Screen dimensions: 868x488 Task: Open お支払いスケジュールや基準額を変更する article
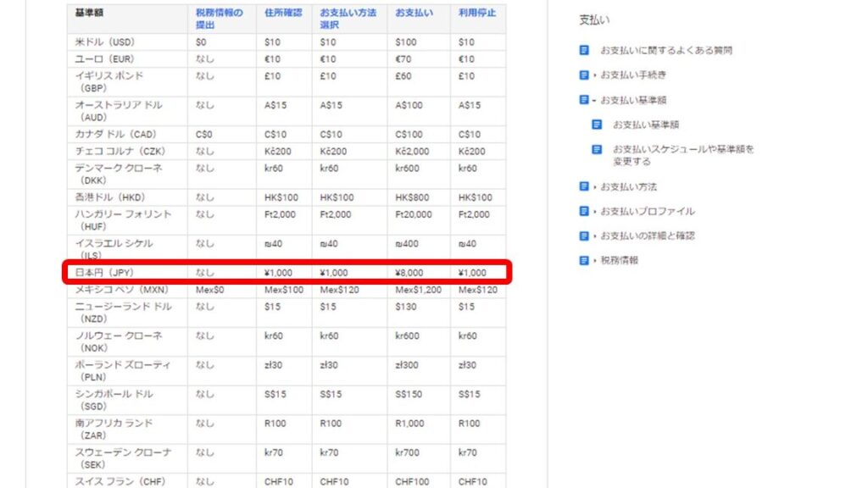tap(683, 155)
